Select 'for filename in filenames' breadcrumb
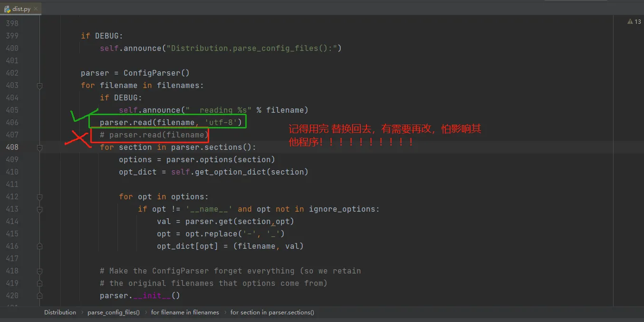644x322 pixels. (185, 312)
